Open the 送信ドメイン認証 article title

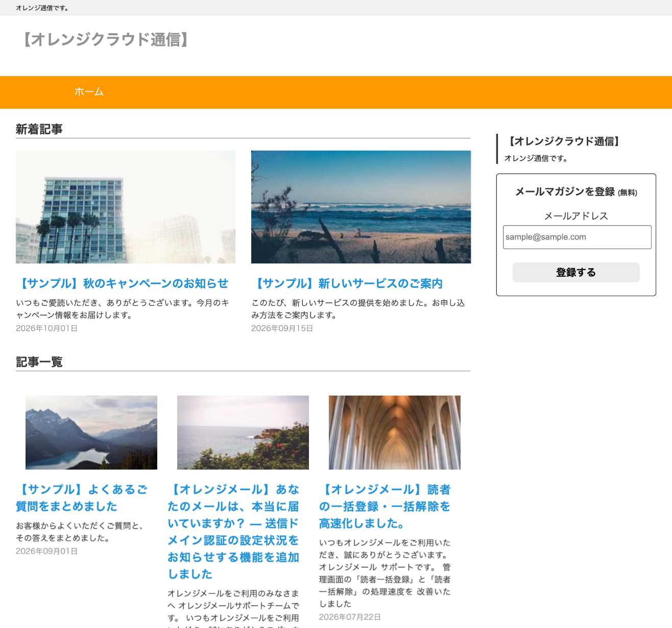[233, 532]
